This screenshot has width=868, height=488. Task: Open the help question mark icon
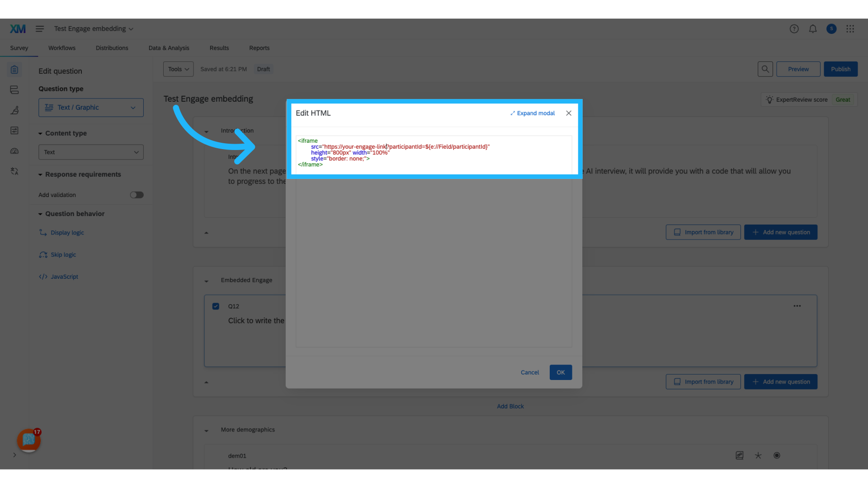coord(794,29)
